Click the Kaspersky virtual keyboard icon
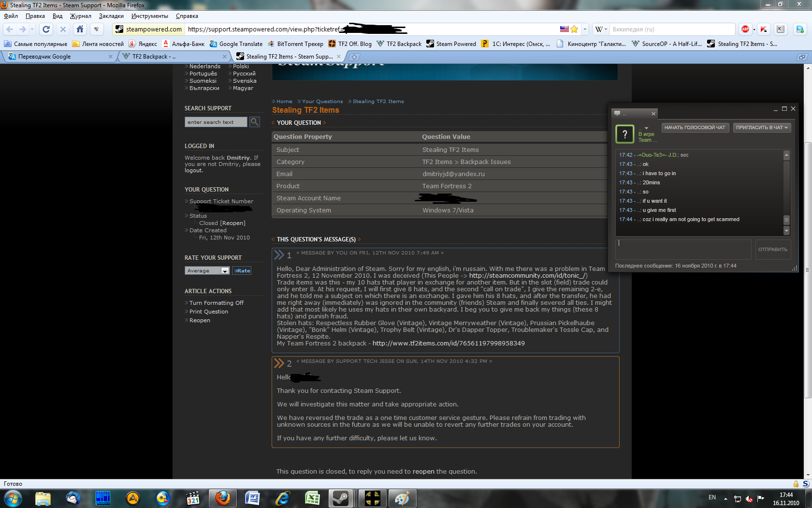 click(781, 29)
